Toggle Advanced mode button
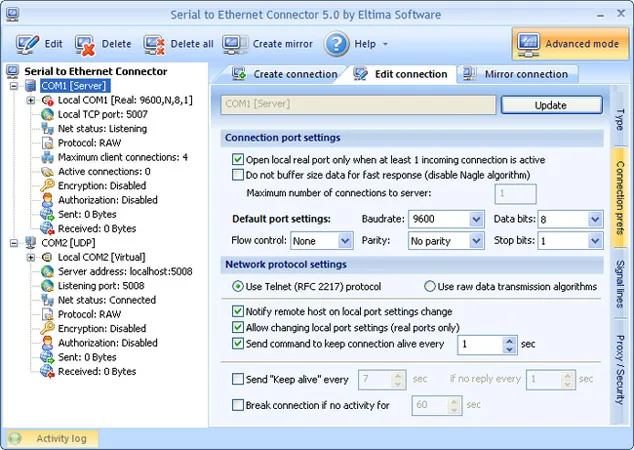The width and height of the screenshot is (634, 450). (x=571, y=44)
